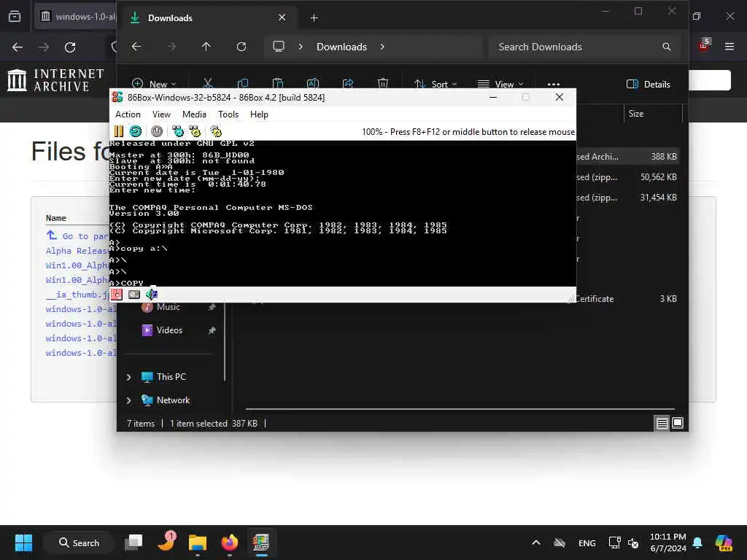Open Music in Explorer sidebar
This screenshot has width=747, height=560.
click(x=169, y=307)
